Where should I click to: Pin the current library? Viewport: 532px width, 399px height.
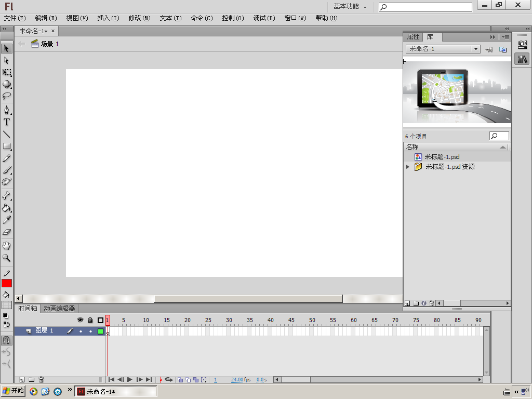coord(489,49)
